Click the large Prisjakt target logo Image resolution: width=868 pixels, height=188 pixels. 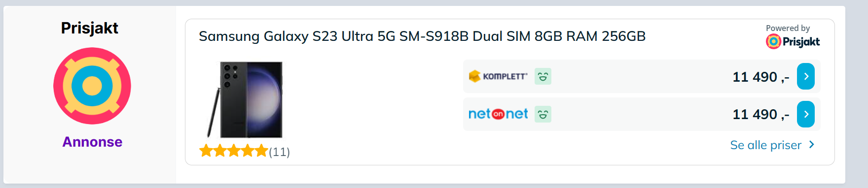click(92, 86)
